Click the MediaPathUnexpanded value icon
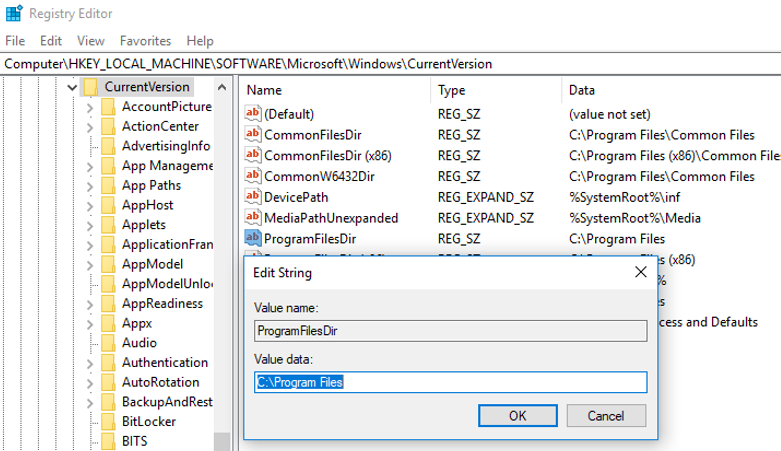The width and height of the screenshot is (781, 451). (x=253, y=217)
